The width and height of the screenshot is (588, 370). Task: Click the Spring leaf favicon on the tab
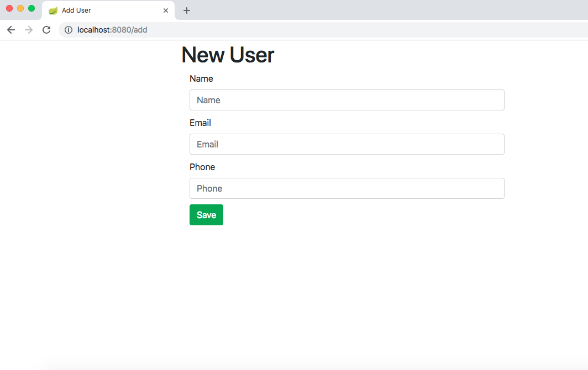tap(53, 10)
